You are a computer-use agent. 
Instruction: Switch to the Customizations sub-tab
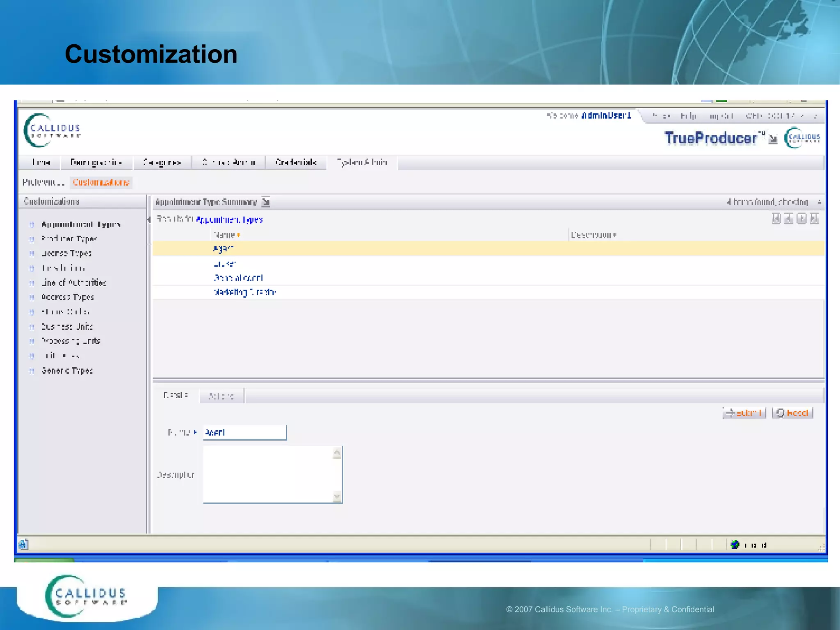pyautogui.click(x=101, y=183)
